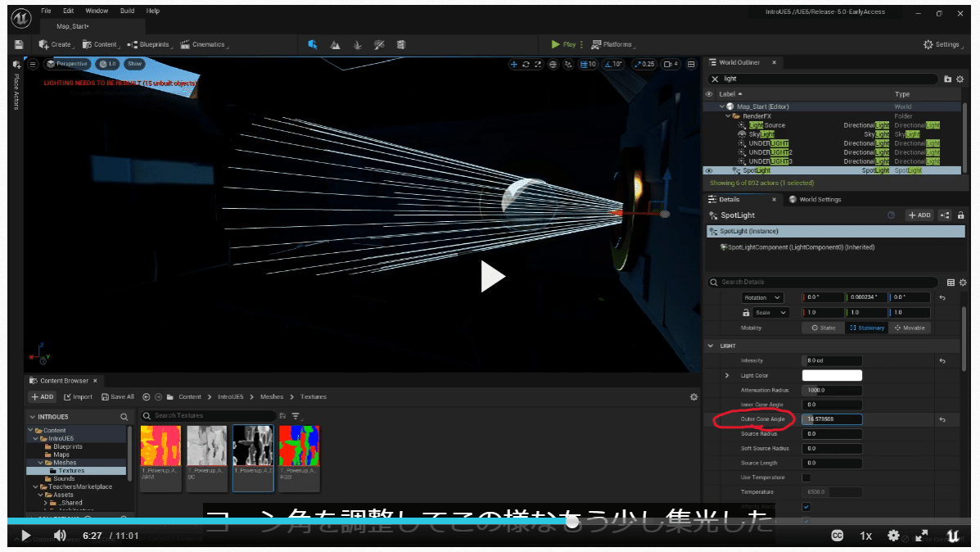Open Play options three-dot dropdown
The image size is (980, 552).
click(x=581, y=44)
